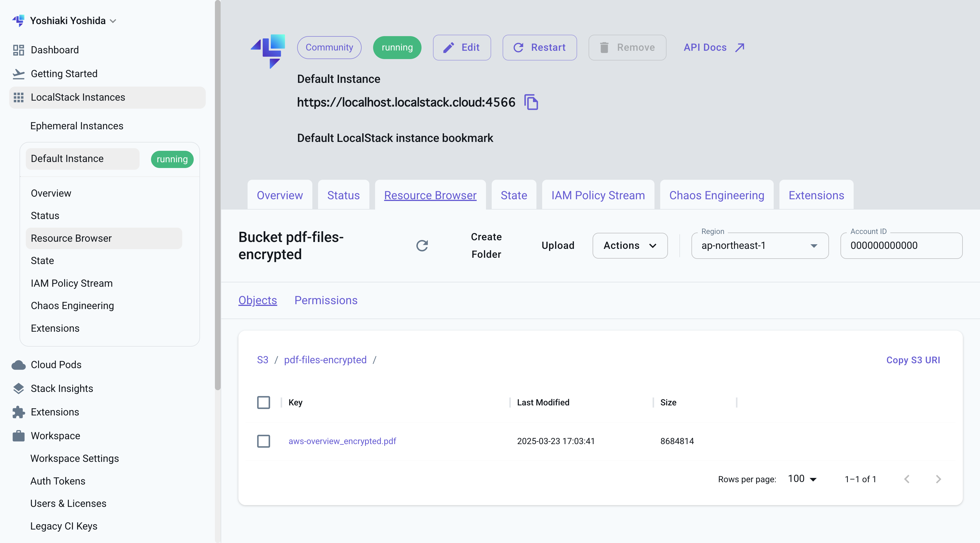Click the trash icon on Remove button

(604, 48)
